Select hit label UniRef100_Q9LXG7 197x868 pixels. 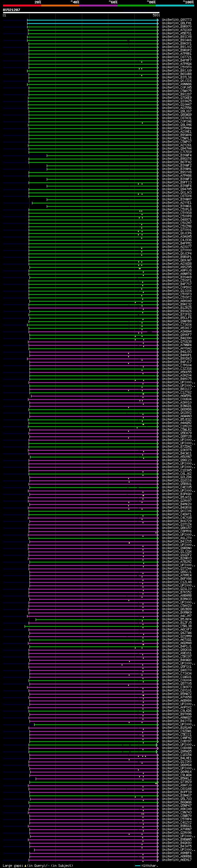pos(177,111)
